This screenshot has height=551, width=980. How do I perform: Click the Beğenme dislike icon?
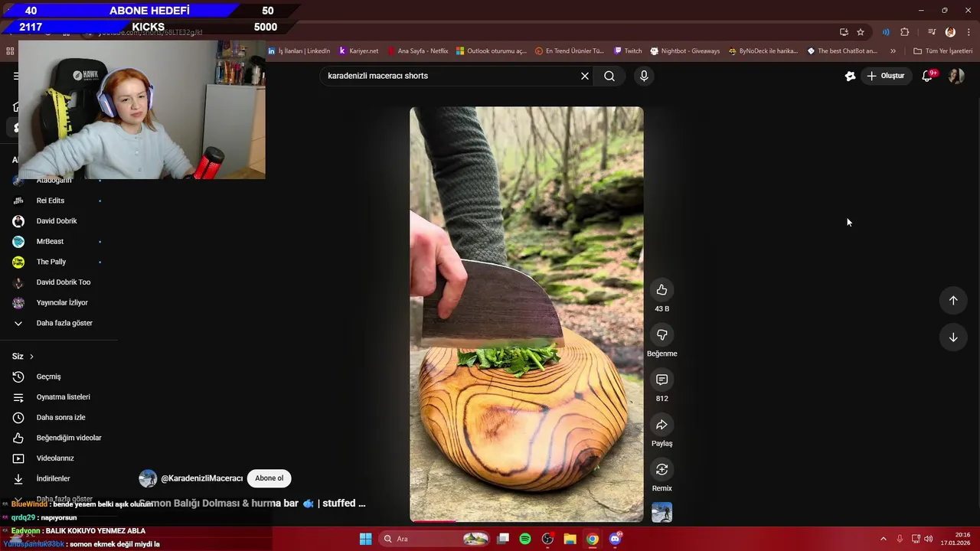pyautogui.click(x=661, y=334)
